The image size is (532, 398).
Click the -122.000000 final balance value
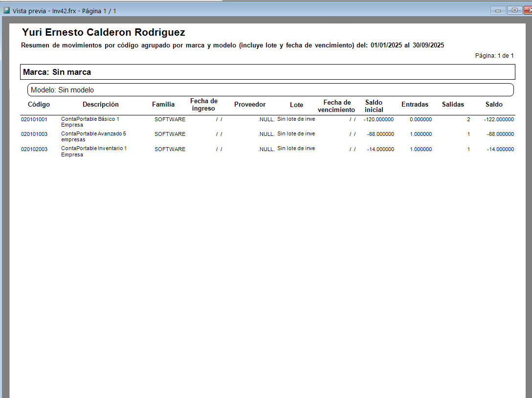(499, 119)
